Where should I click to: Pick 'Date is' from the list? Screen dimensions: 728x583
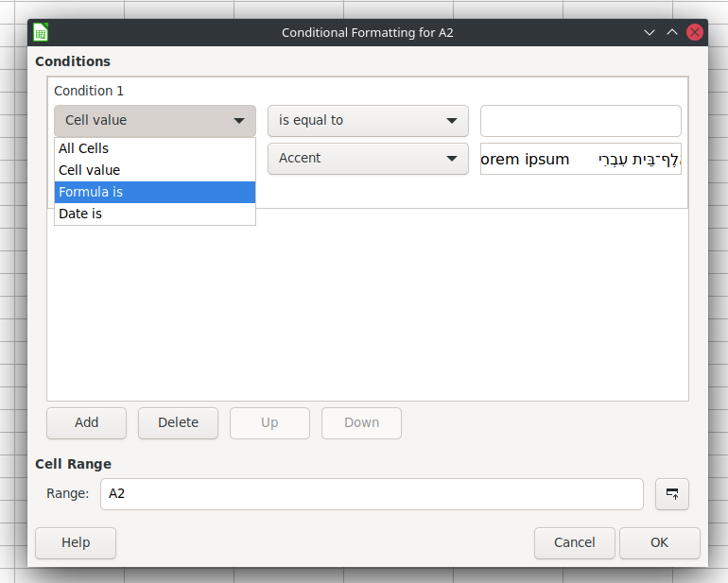click(x=155, y=214)
